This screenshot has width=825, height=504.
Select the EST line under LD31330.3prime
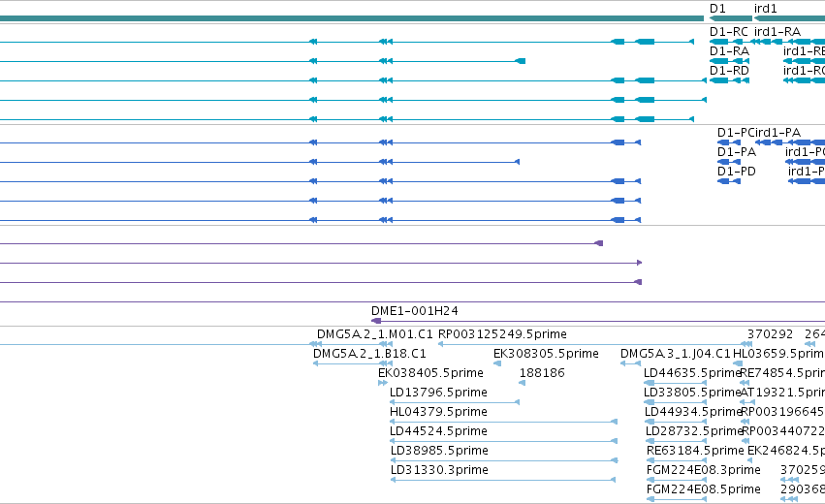click(503, 480)
